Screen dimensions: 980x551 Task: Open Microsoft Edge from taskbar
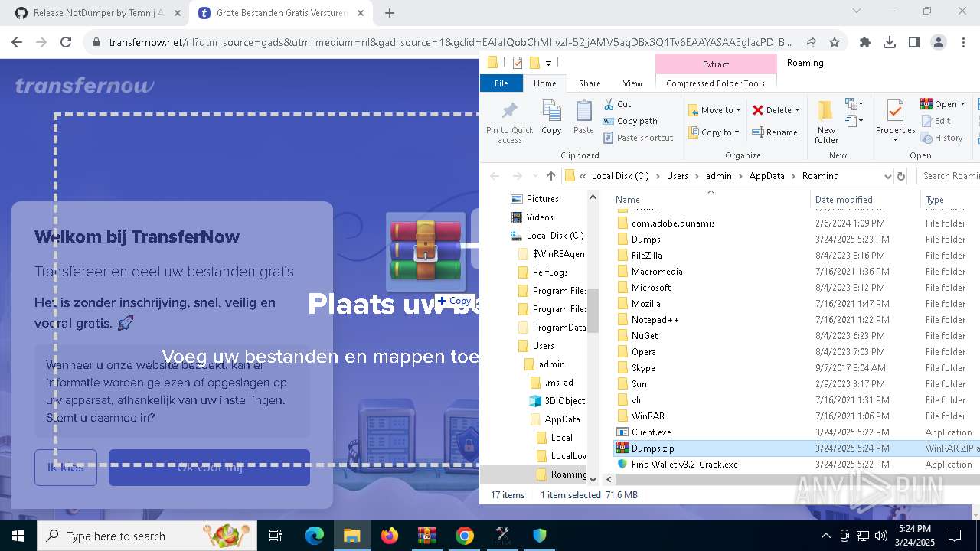coord(315,536)
